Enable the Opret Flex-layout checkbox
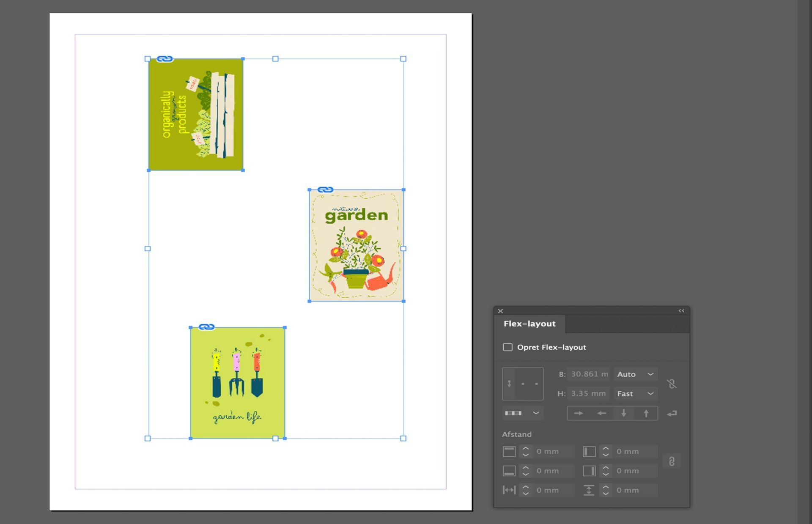 tap(507, 347)
